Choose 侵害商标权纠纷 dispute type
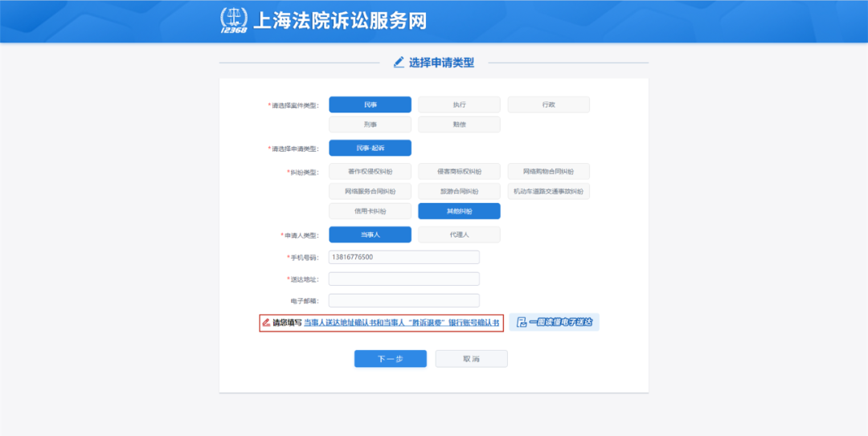 (459, 172)
